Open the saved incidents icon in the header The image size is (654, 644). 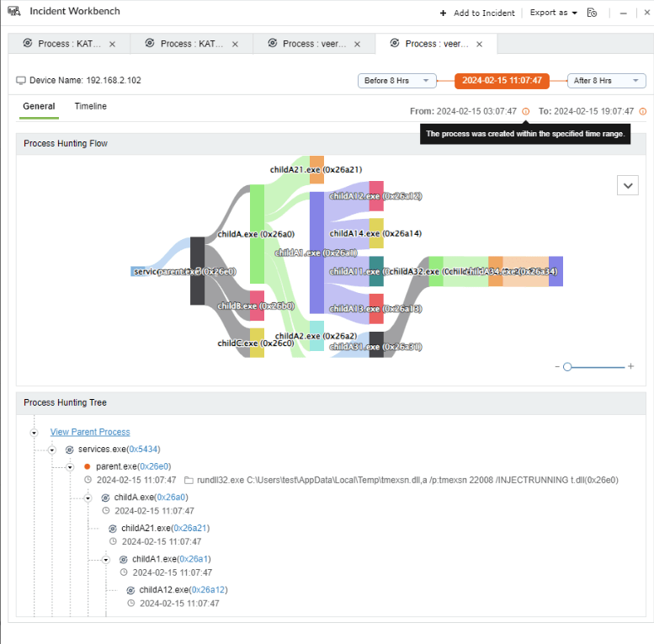pyautogui.click(x=592, y=13)
